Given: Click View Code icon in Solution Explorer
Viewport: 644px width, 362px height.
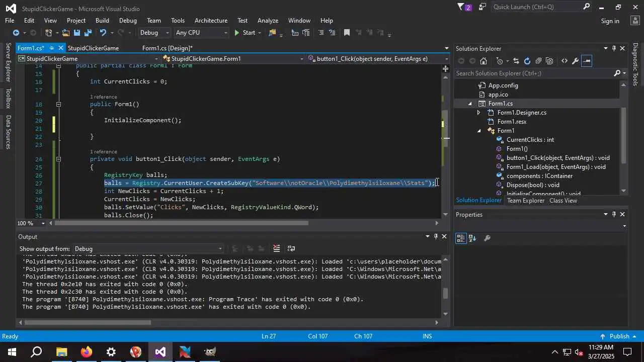Looking at the screenshot, I should pyautogui.click(x=565, y=61).
